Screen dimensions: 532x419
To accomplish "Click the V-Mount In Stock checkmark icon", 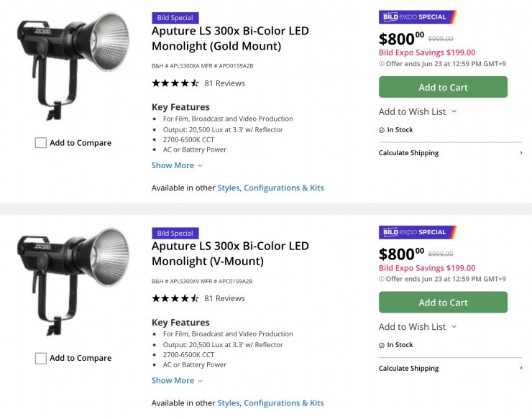I will 382,345.
